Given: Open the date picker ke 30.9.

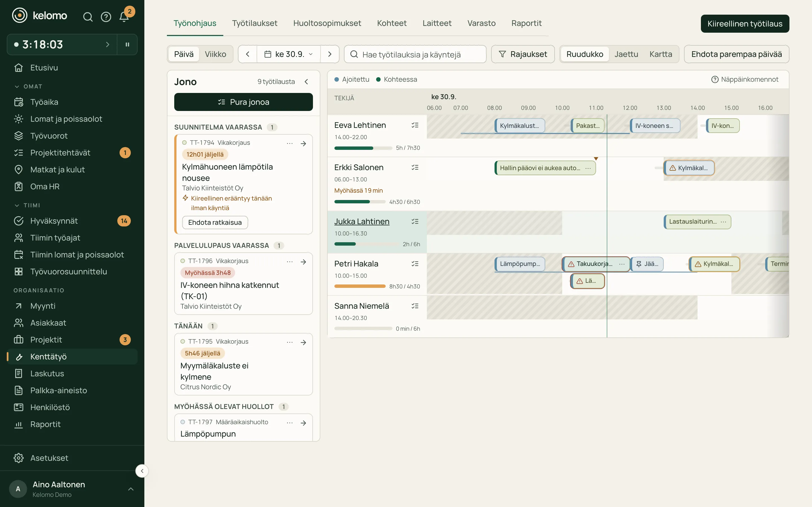Looking at the screenshot, I should 288,54.
